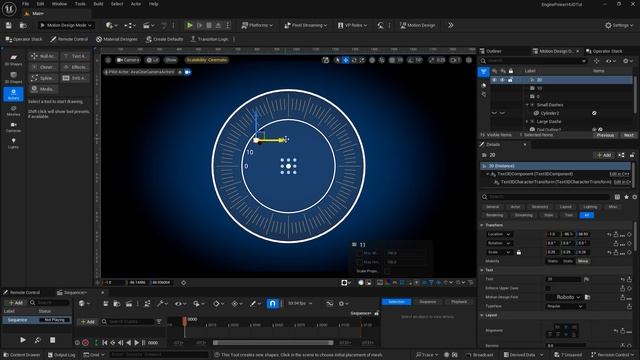Open the Content Drawer
Image resolution: width=640 pixels, height=360 pixels.
22,355
